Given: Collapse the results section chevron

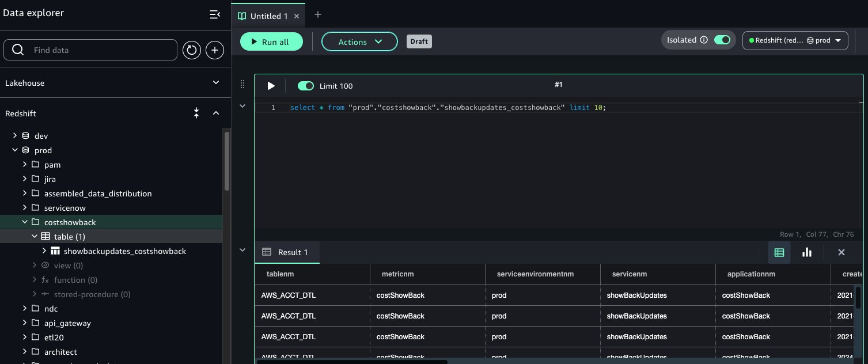Looking at the screenshot, I should click(242, 250).
